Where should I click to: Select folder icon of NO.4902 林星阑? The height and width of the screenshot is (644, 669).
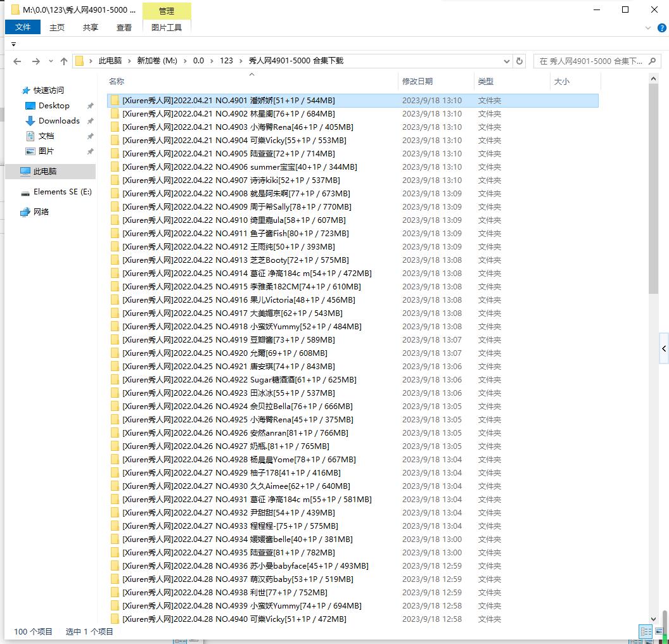point(115,114)
